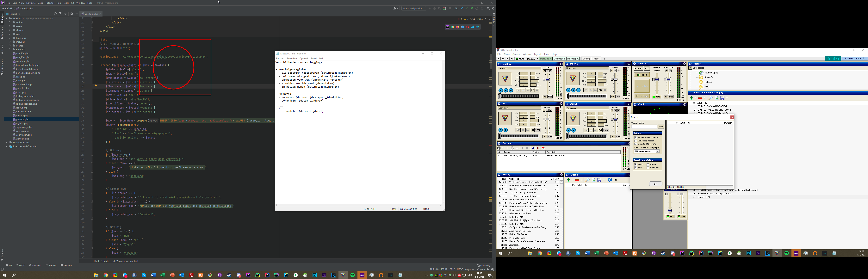Click Find button in Search dialog
Screen dimensions: 868x279
click(x=661, y=127)
